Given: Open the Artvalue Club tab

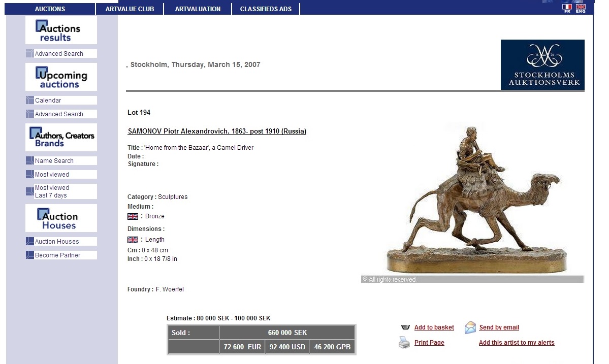Looking at the screenshot, I should 130,9.
